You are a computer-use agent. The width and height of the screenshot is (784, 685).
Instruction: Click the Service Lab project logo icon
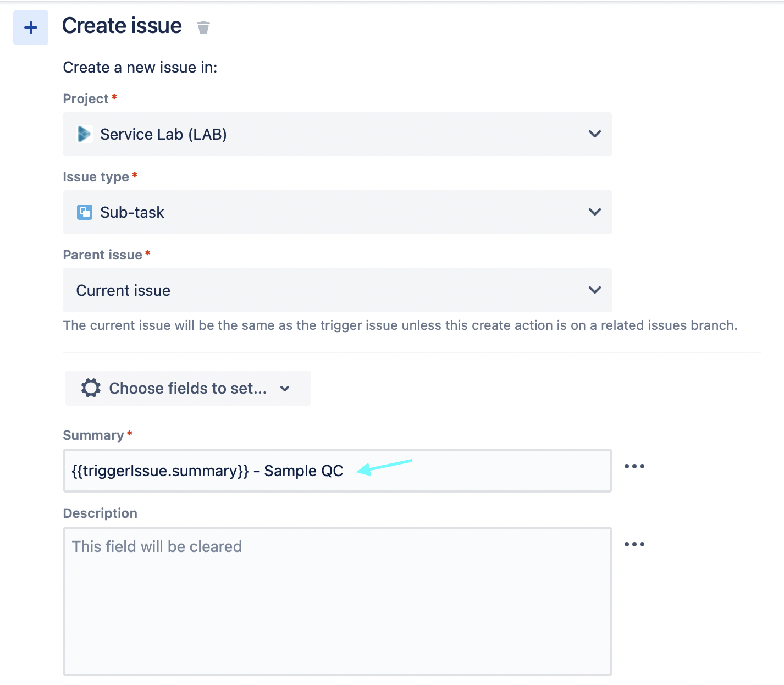coord(84,134)
